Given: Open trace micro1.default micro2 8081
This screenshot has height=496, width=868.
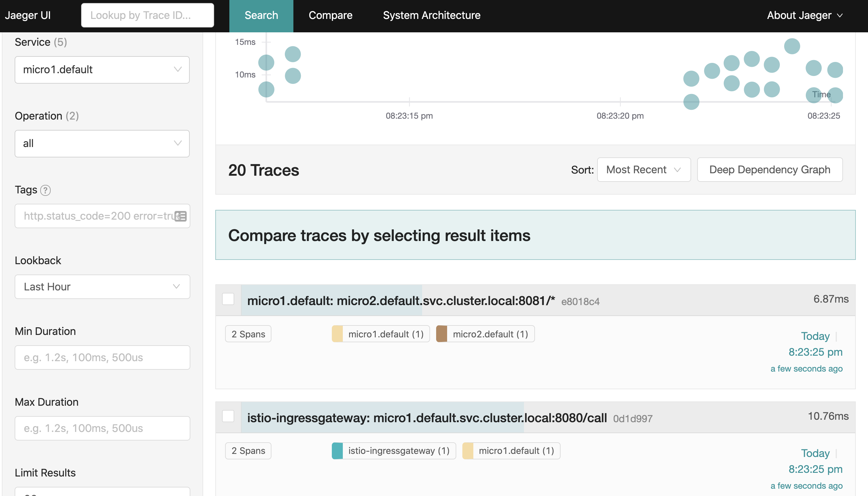Looking at the screenshot, I should pos(401,300).
